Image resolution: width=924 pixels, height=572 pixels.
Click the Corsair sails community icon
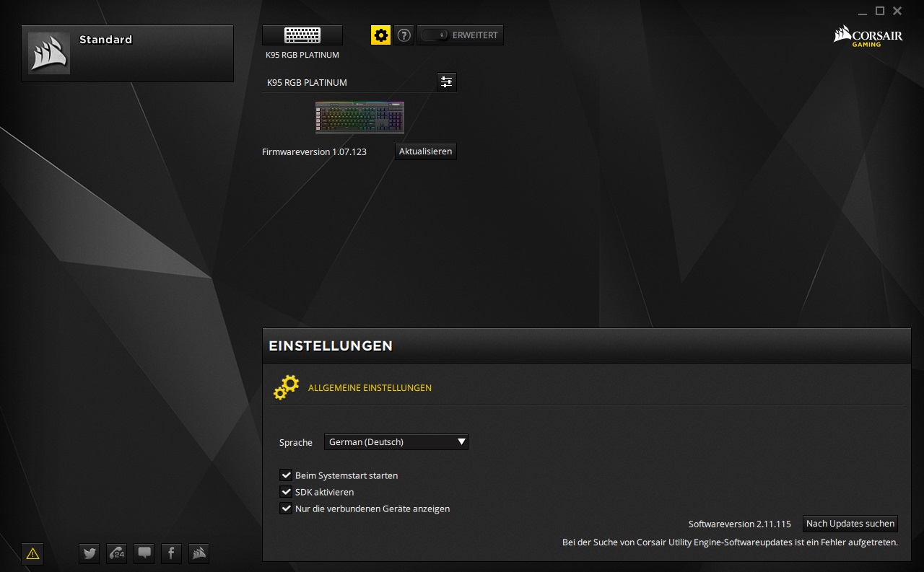click(x=199, y=553)
